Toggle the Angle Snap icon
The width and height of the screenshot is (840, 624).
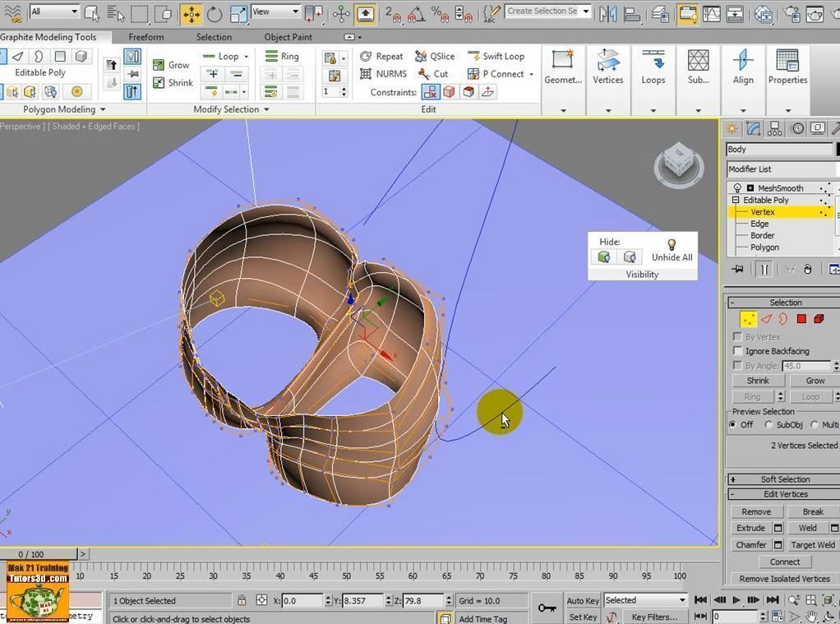click(x=416, y=13)
